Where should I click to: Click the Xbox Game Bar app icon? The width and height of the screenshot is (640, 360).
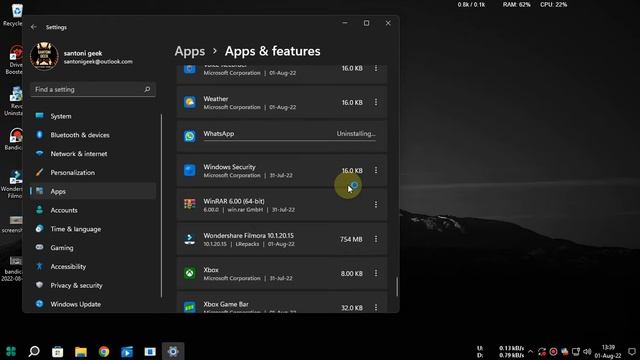point(190,307)
